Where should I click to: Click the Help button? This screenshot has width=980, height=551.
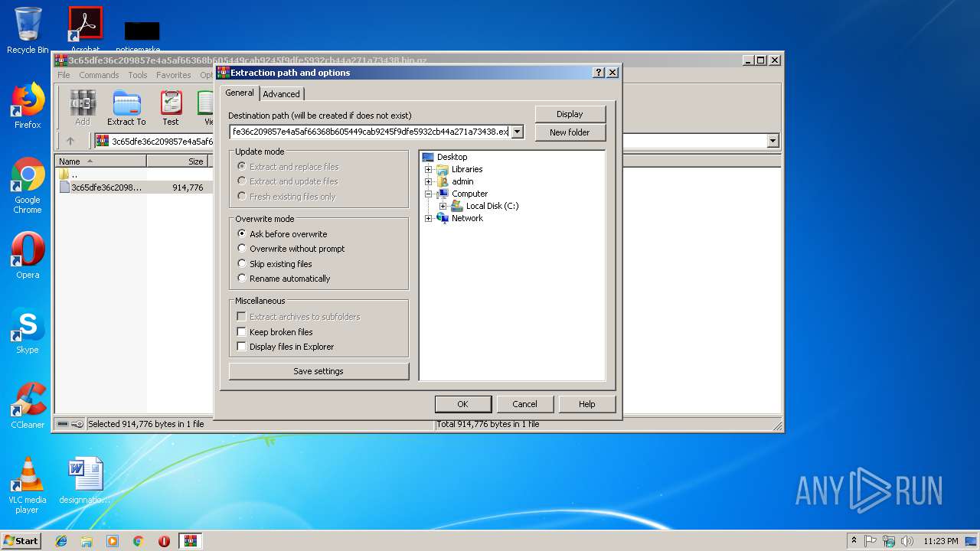[587, 404]
